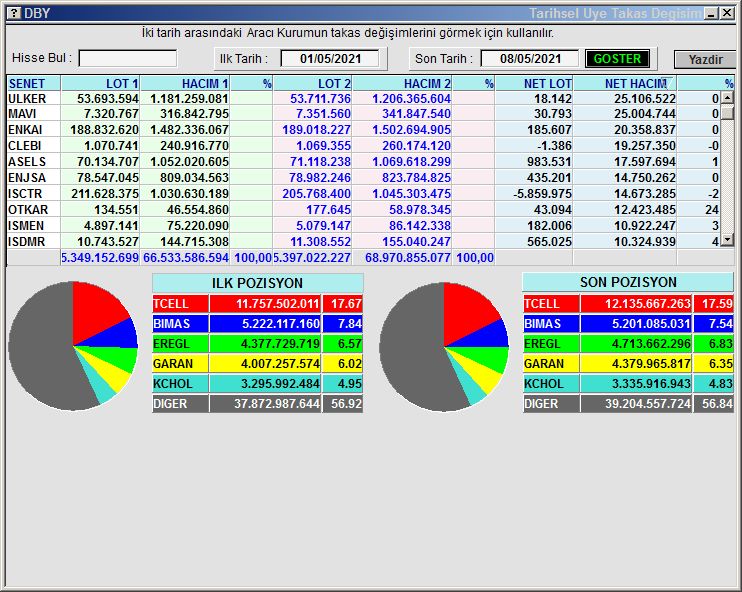Image resolution: width=742 pixels, height=592 pixels.
Task: Select the CLEBI row
Action: pos(363,146)
